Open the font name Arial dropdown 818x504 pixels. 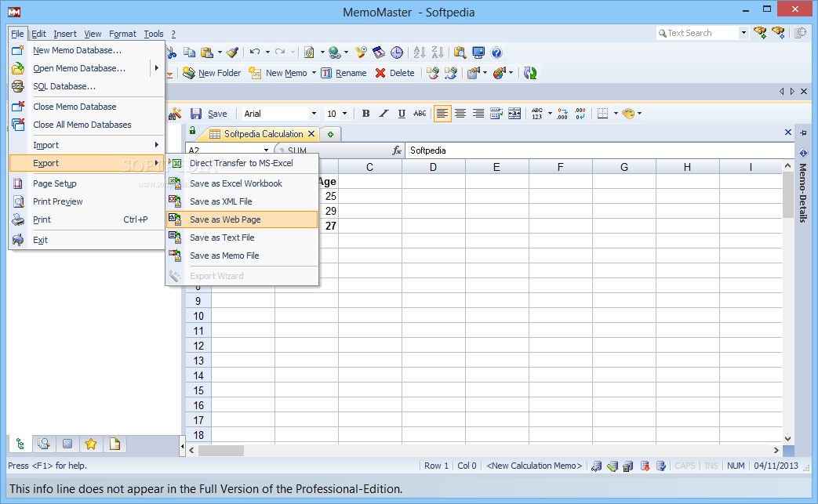click(x=314, y=114)
